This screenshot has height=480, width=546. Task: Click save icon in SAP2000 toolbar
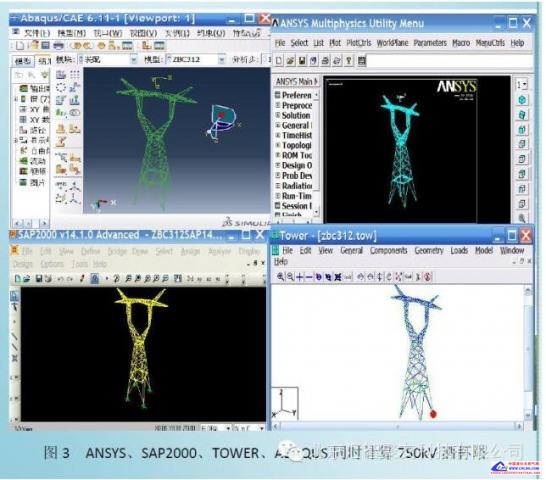[39, 279]
